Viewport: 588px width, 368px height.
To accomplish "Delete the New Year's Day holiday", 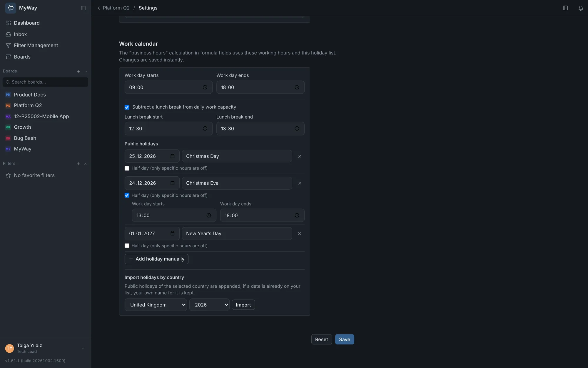I will point(300,233).
